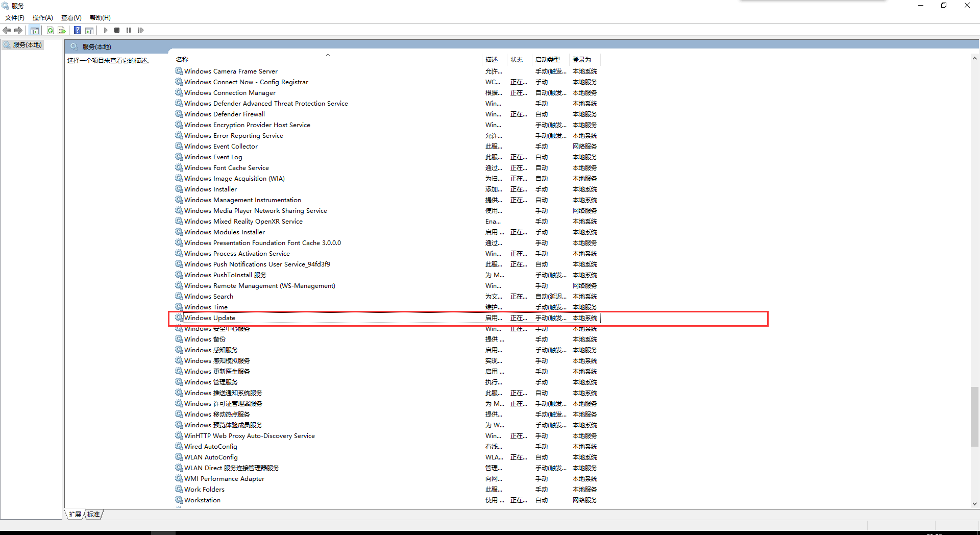Toggle the Show/Hide Console Tree icon
980x535 pixels.
coord(35,30)
